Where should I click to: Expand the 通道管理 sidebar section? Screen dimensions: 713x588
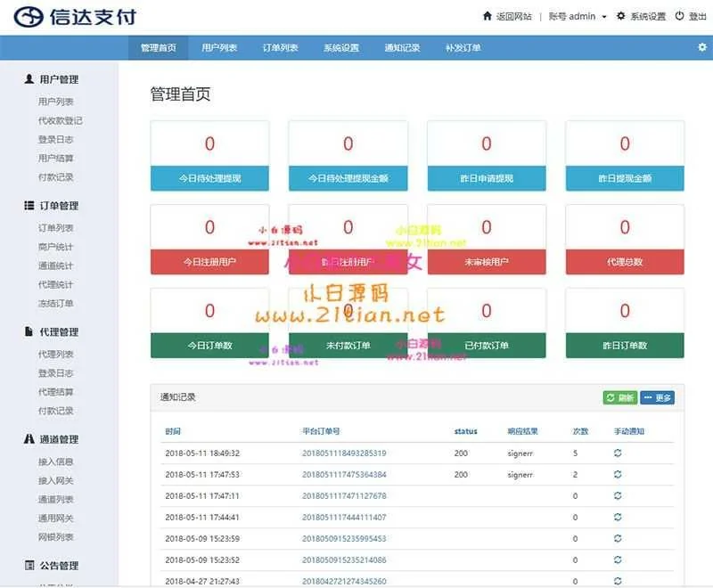52,439
